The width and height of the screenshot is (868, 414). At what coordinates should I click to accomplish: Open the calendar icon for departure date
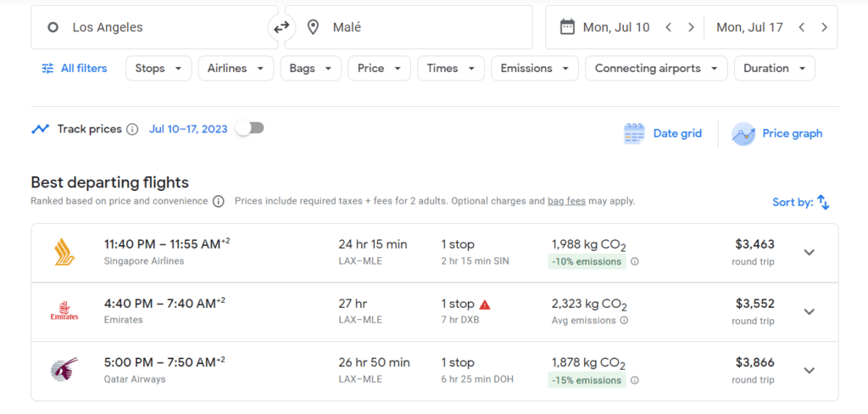coord(567,27)
